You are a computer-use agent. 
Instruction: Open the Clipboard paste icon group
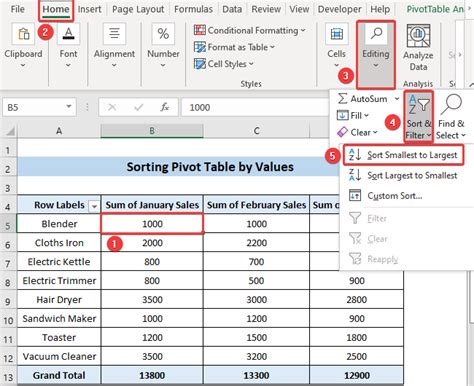tap(23, 34)
